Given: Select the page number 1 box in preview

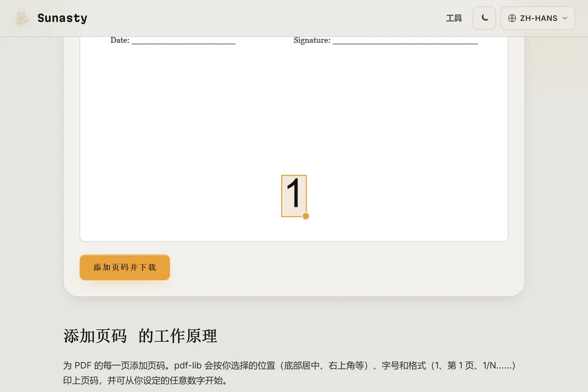Looking at the screenshot, I should [x=294, y=196].
